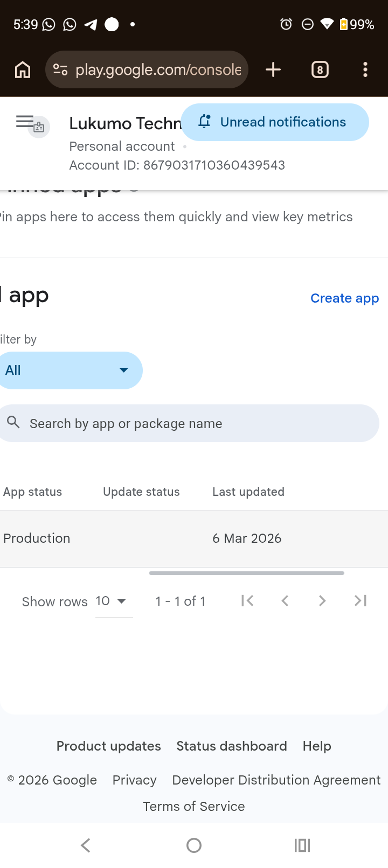The width and height of the screenshot is (388, 868).
Task: Open the Help link in footer
Action: (317, 746)
